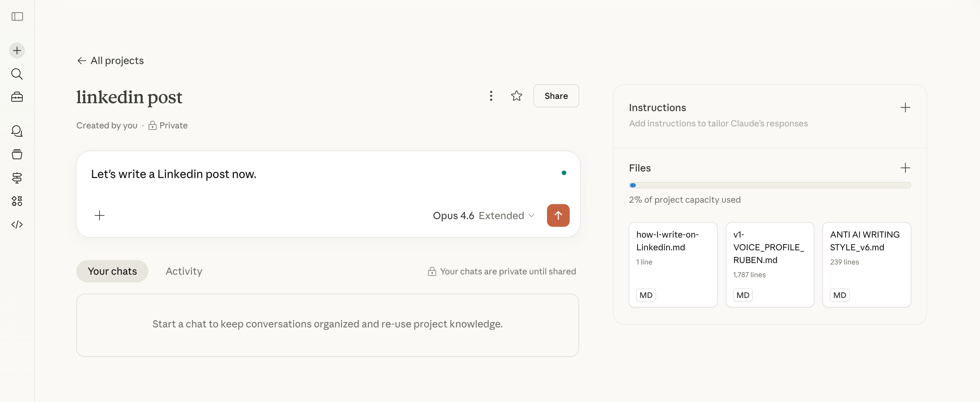This screenshot has height=402, width=980.
Task: Open search from the sidebar
Action: 17,74
